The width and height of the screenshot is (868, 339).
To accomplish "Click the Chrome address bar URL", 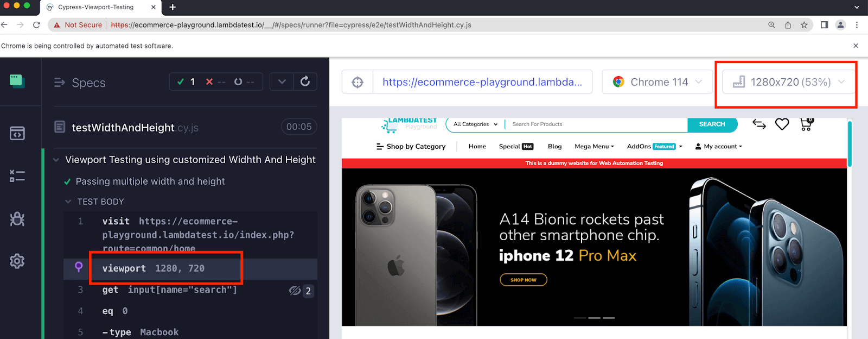I will (x=291, y=25).
